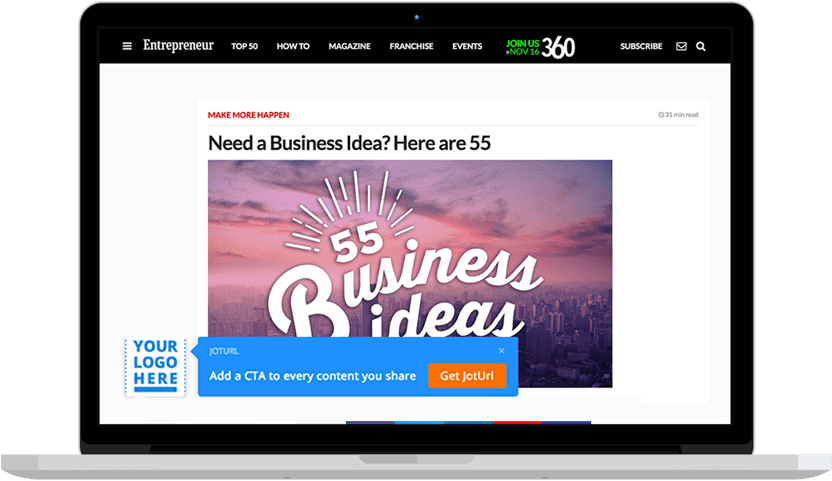This screenshot has height=481, width=832.
Task: Click the 31 min read clock icon
Action: 661,115
